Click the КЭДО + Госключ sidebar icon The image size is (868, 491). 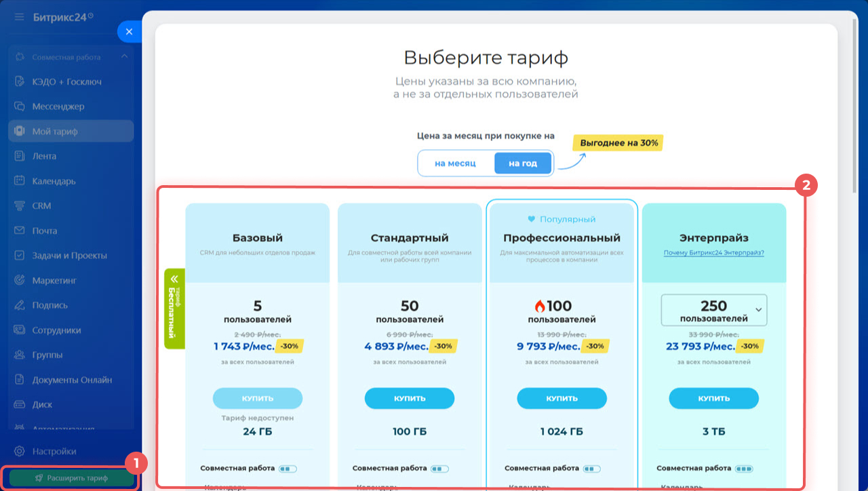click(20, 81)
